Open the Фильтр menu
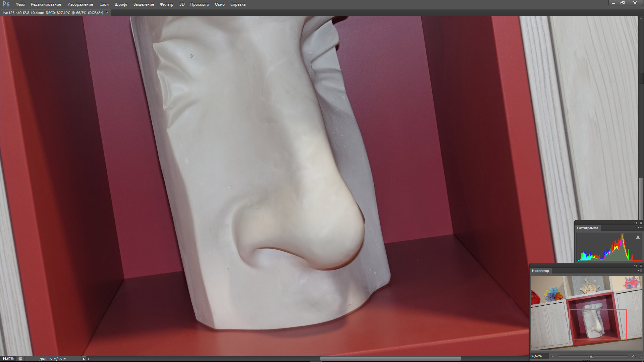The width and height of the screenshot is (644, 362). coord(166,4)
